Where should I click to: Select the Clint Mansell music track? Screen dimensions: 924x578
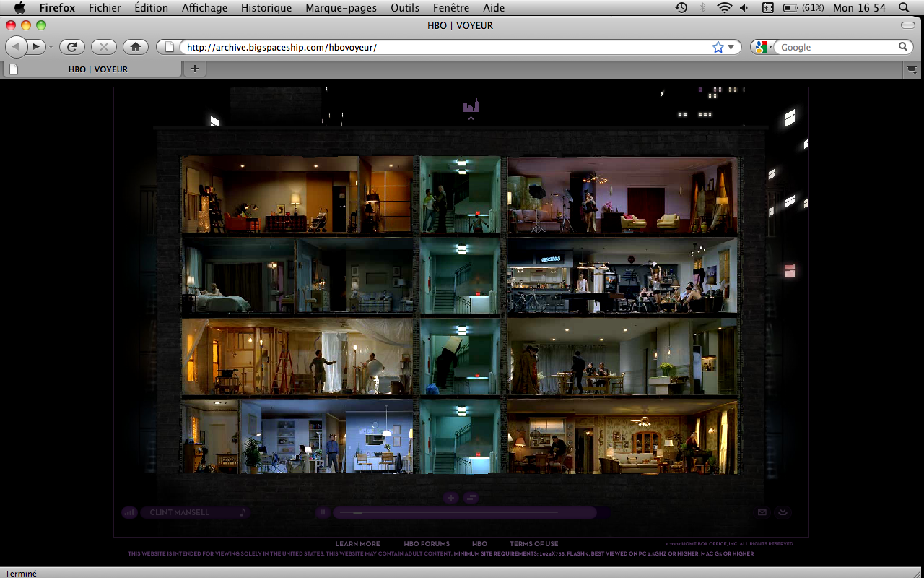pyautogui.click(x=179, y=512)
